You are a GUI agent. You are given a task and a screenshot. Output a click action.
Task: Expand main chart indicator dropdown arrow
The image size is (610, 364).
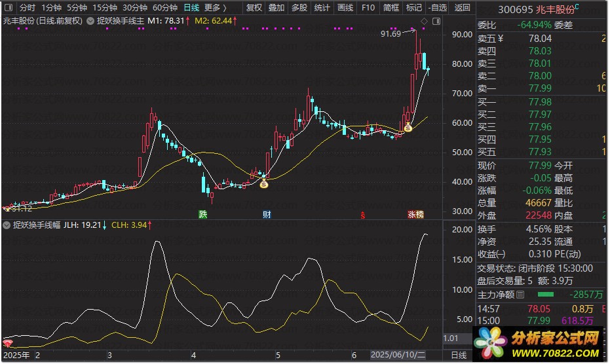(90, 21)
